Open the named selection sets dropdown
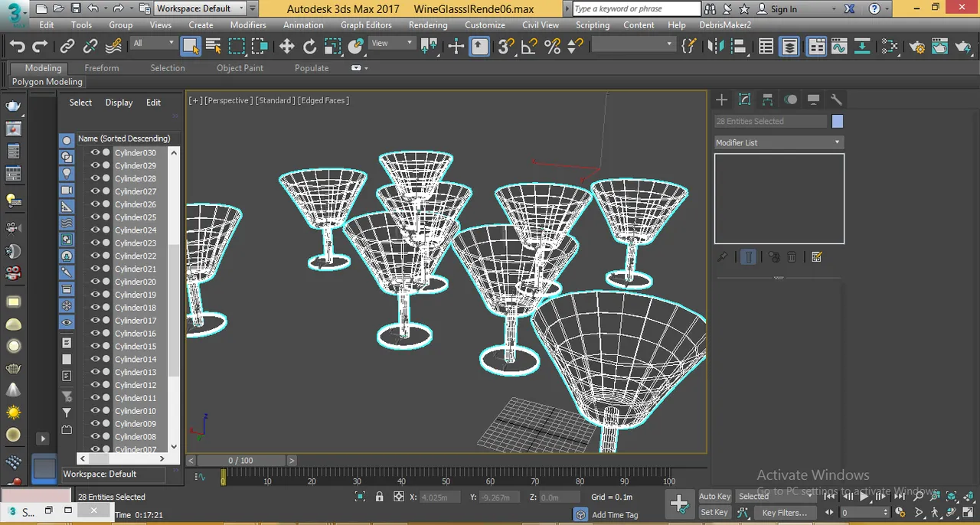 point(633,44)
